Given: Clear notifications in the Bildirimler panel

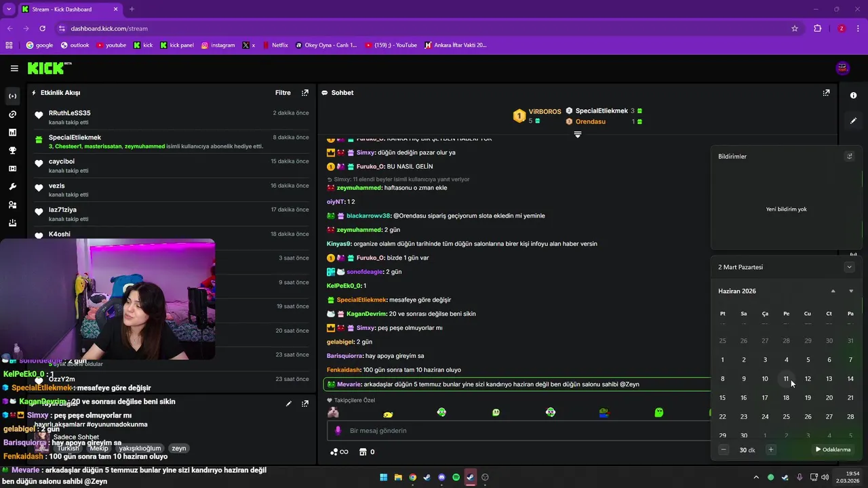Looking at the screenshot, I should pyautogui.click(x=850, y=157).
